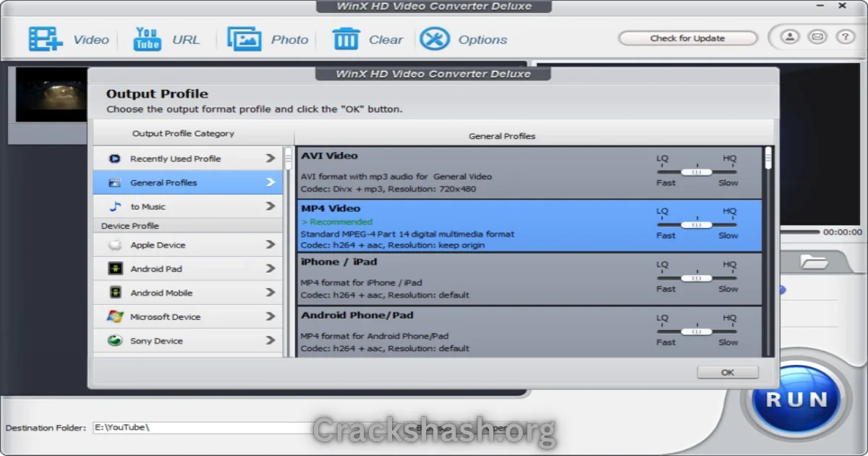Click the Video toolbar label

91,40
